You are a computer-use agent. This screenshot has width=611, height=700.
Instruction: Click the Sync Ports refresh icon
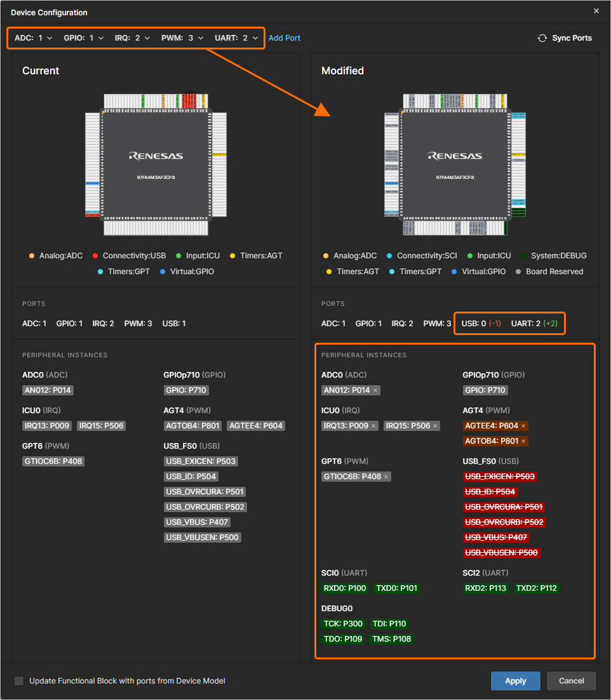pyautogui.click(x=542, y=38)
